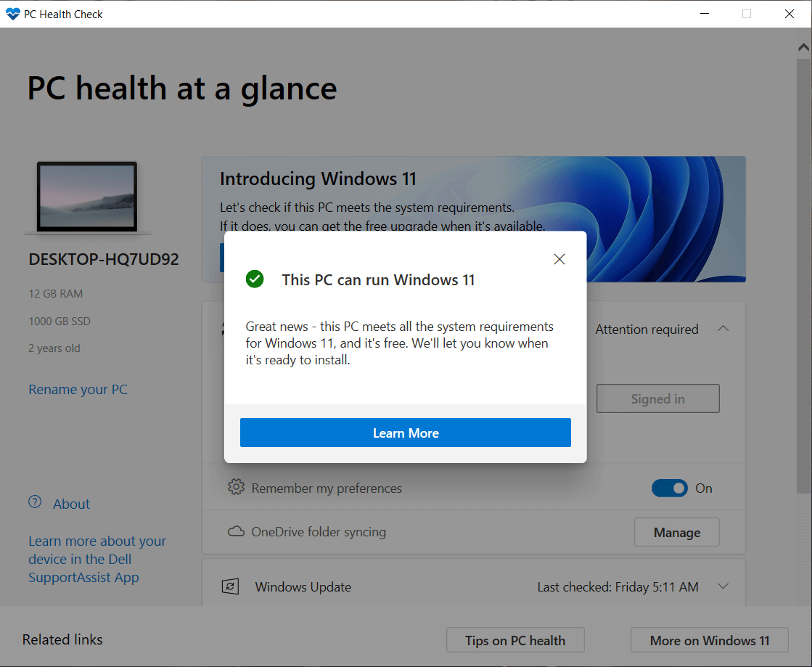Open the About page

pos(71,503)
